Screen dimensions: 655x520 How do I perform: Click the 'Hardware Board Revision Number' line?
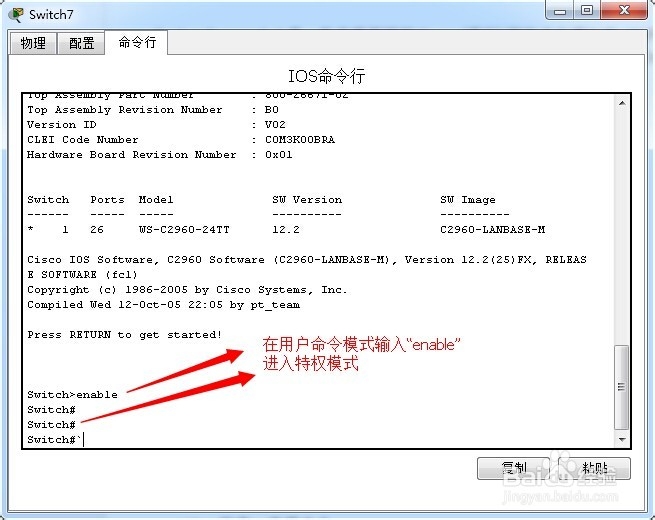pyautogui.click(x=160, y=155)
